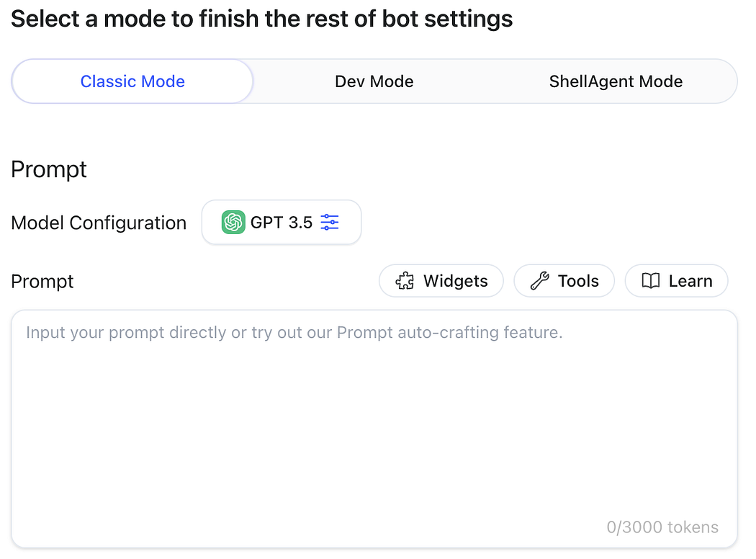756x559 pixels.
Task: Click the open book Learn icon
Action: (651, 281)
